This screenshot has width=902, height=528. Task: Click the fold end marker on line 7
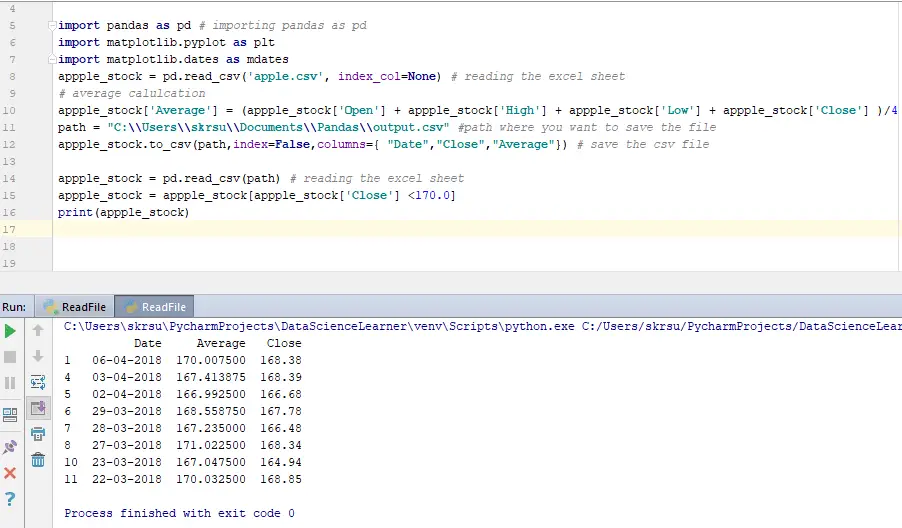click(x=52, y=59)
